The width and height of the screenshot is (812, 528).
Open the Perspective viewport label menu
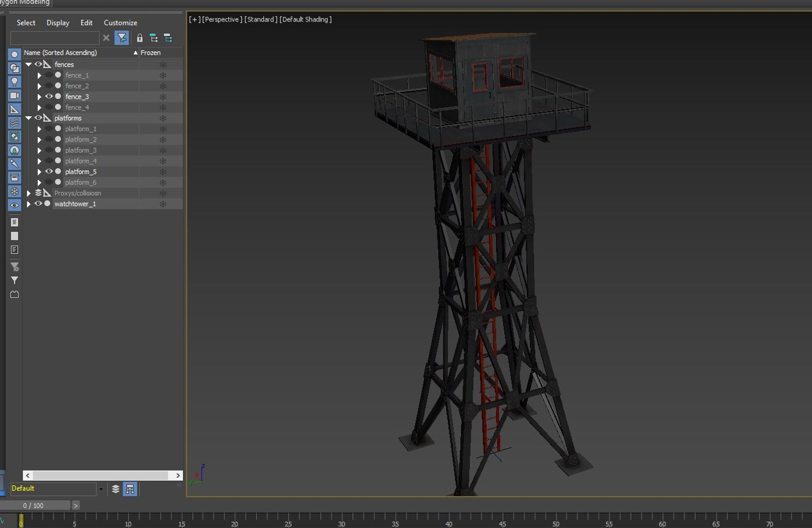[222, 20]
